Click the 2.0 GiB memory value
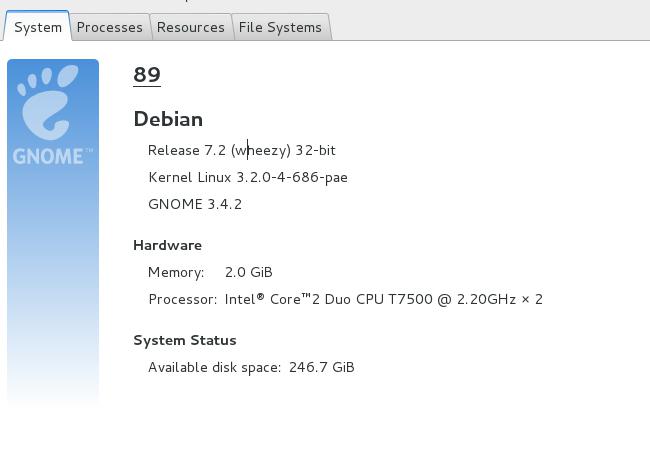The height and width of the screenshot is (466, 650). 249,272
